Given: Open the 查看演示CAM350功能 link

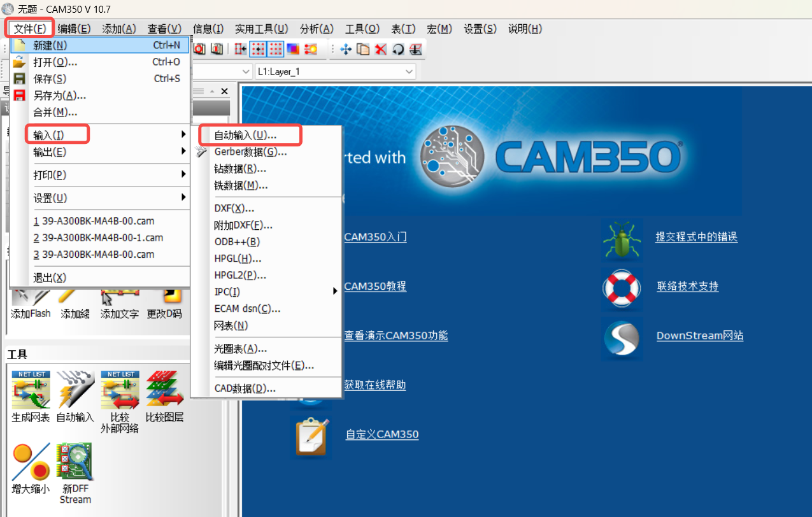Looking at the screenshot, I should pyautogui.click(x=395, y=336).
